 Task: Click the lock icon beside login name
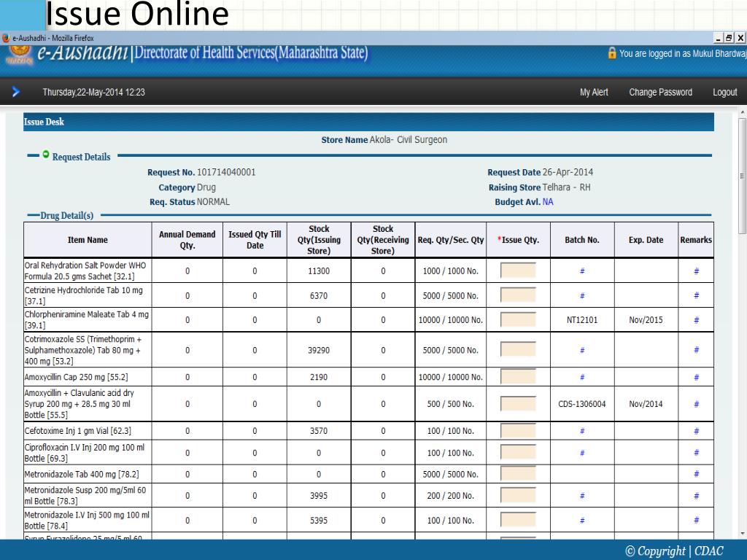[x=612, y=54]
